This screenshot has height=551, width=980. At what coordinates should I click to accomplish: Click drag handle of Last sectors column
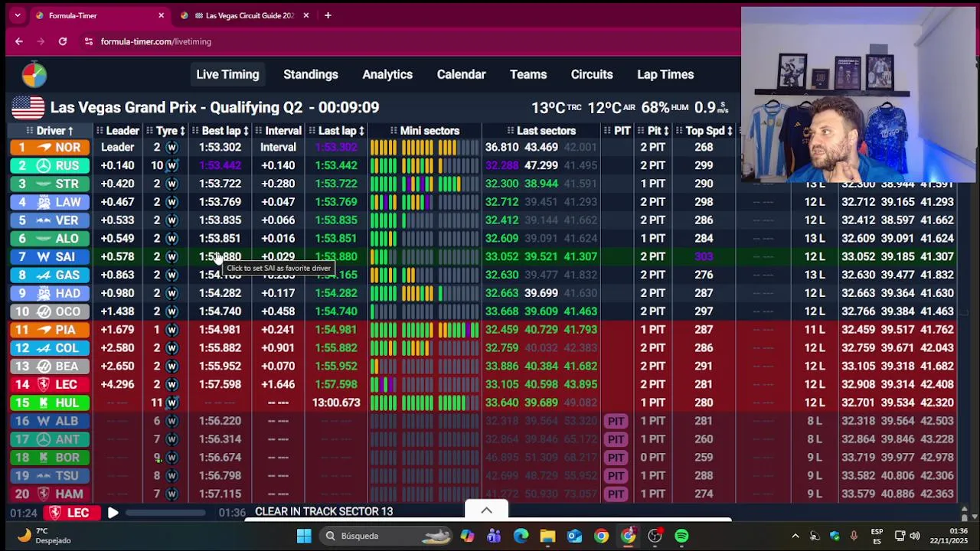click(x=510, y=131)
